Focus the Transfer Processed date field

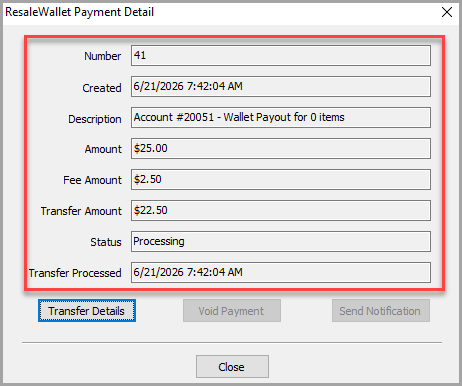pos(281,273)
